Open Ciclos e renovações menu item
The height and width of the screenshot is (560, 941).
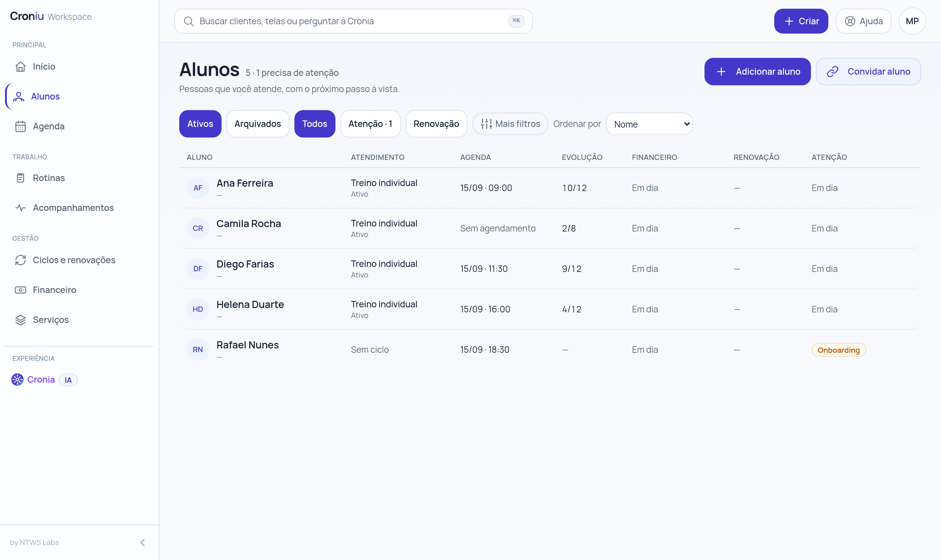pos(79,260)
